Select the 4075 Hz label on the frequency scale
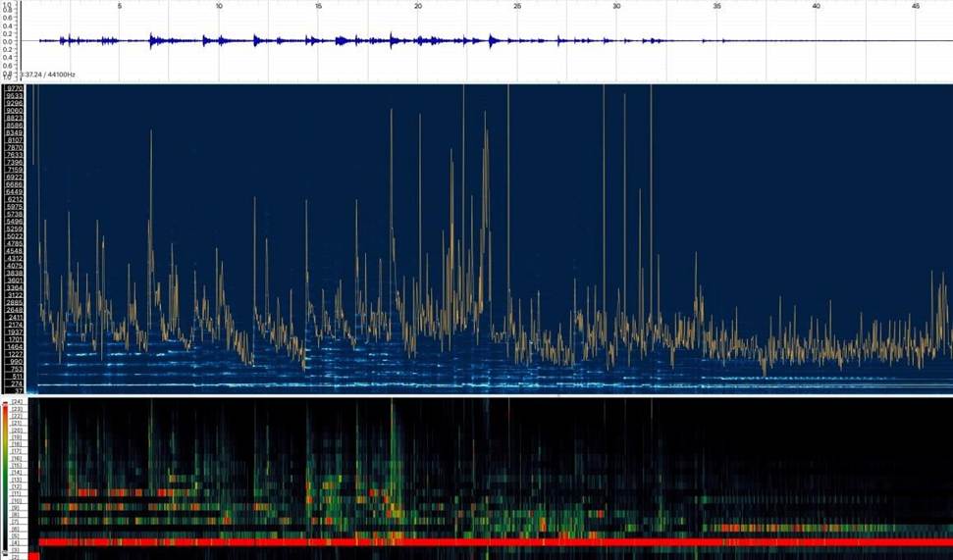Screen dimensions: 953x560 pyautogui.click(x=14, y=266)
